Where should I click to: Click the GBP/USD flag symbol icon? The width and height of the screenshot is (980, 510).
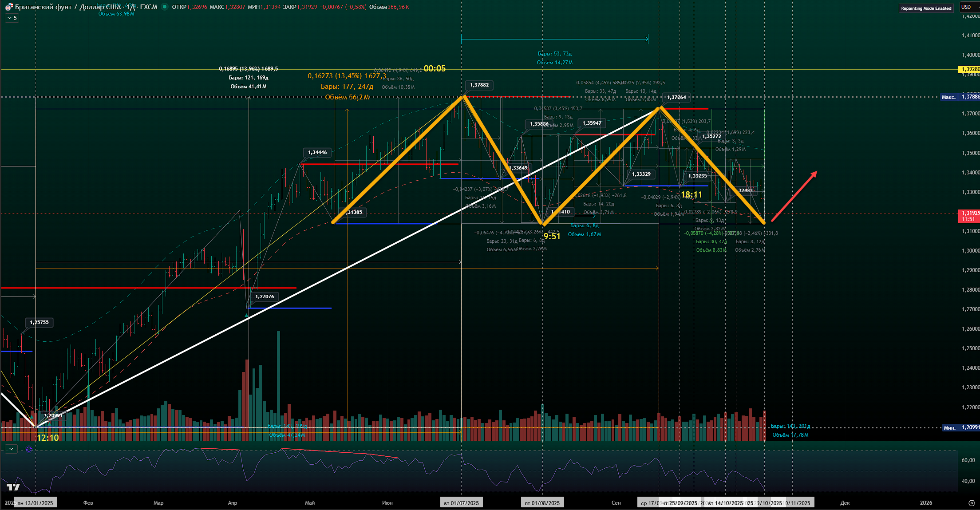pos(8,7)
